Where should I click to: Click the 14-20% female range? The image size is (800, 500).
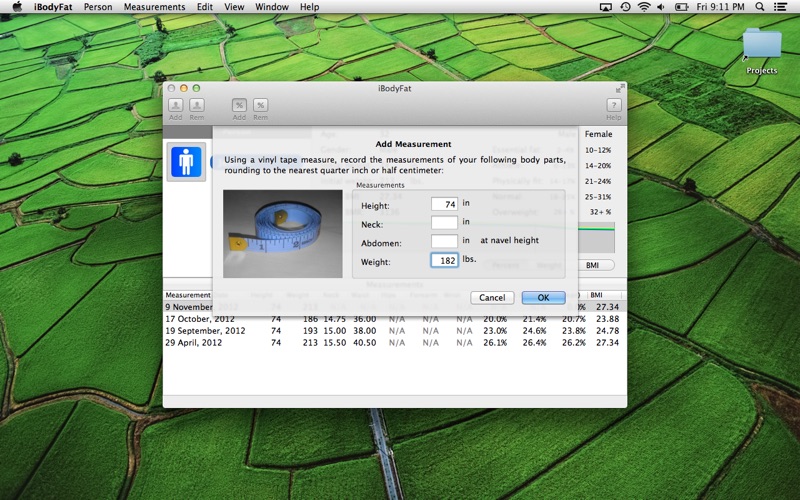[x=598, y=165]
